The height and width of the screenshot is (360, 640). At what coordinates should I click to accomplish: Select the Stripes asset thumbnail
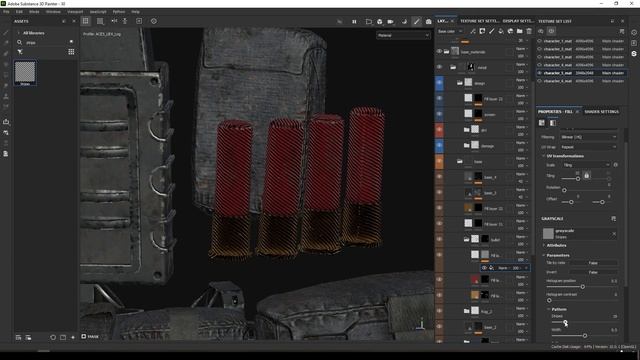click(x=25, y=73)
